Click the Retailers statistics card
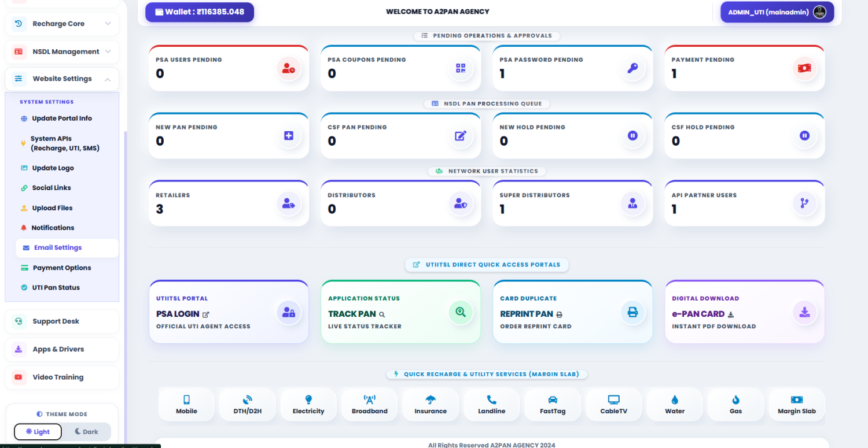868x448 pixels. coord(229,203)
